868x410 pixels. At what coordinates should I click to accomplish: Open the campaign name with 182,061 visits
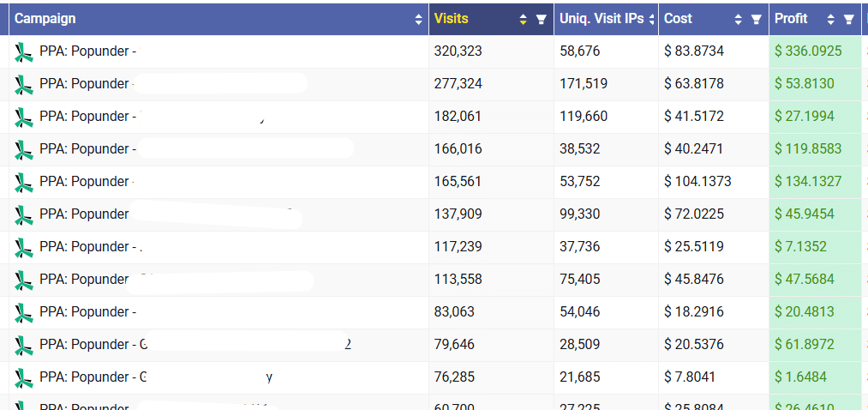pos(87,117)
